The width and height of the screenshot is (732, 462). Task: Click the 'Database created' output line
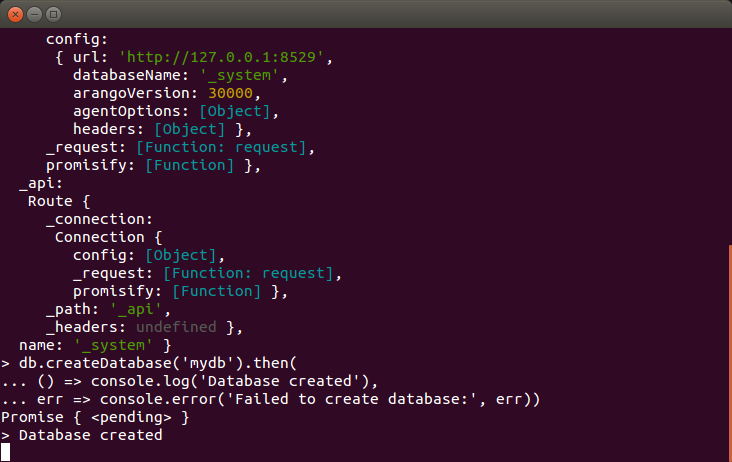91,435
